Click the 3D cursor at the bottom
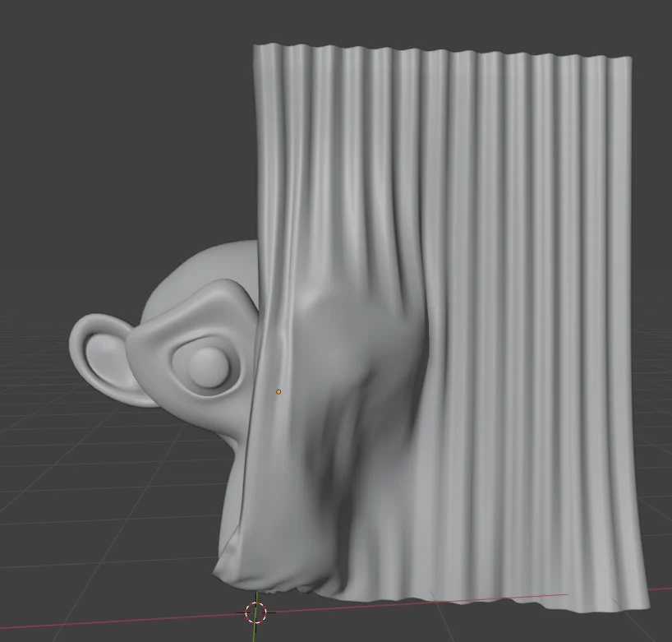The height and width of the screenshot is (642, 672). point(257,611)
